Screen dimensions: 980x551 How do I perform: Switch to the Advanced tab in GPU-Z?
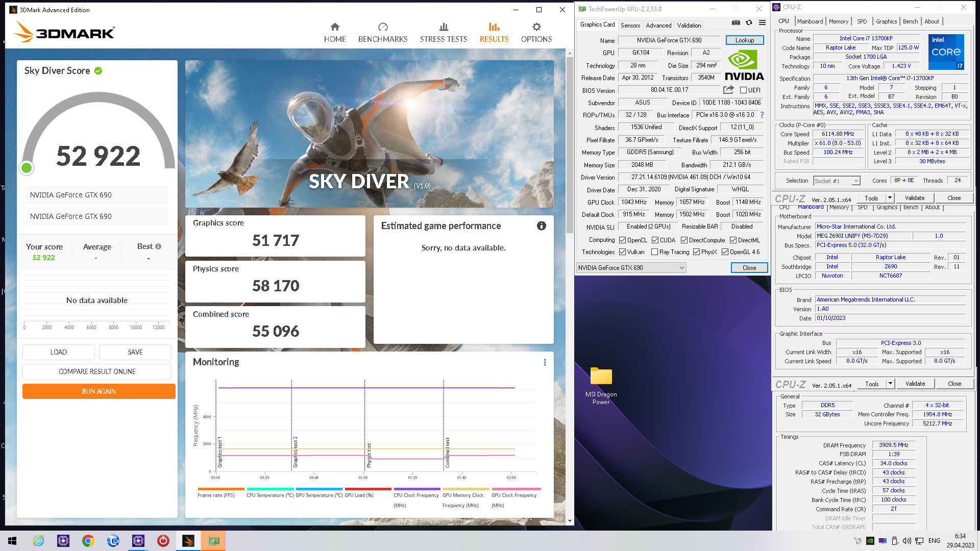(658, 25)
